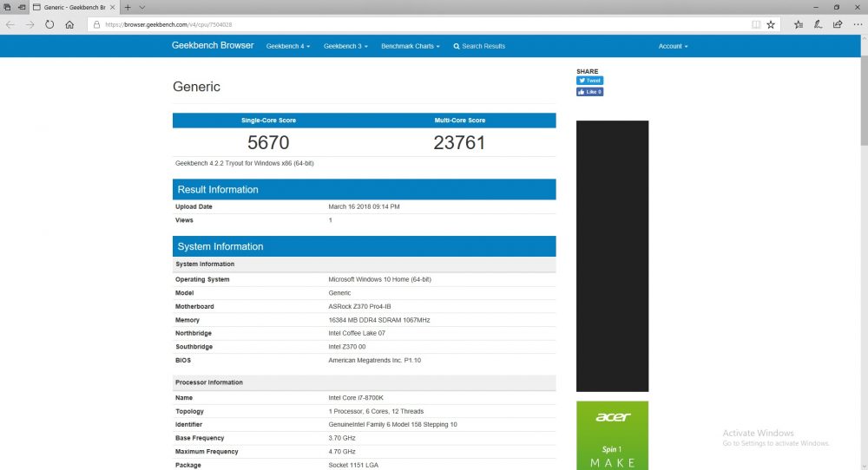The height and width of the screenshot is (470, 868).
Task: Click the Intel Z370 00 southbridge value
Action: tap(346, 347)
